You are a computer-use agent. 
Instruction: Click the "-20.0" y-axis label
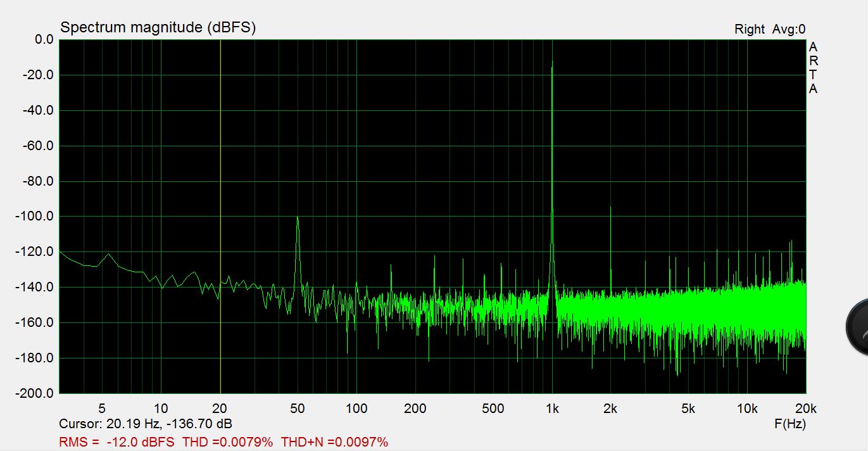point(39,75)
